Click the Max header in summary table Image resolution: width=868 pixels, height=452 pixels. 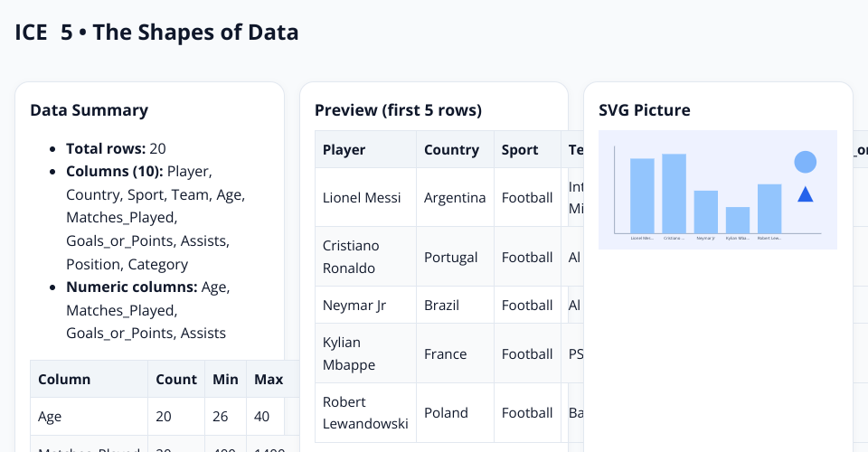pyautogui.click(x=269, y=380)
